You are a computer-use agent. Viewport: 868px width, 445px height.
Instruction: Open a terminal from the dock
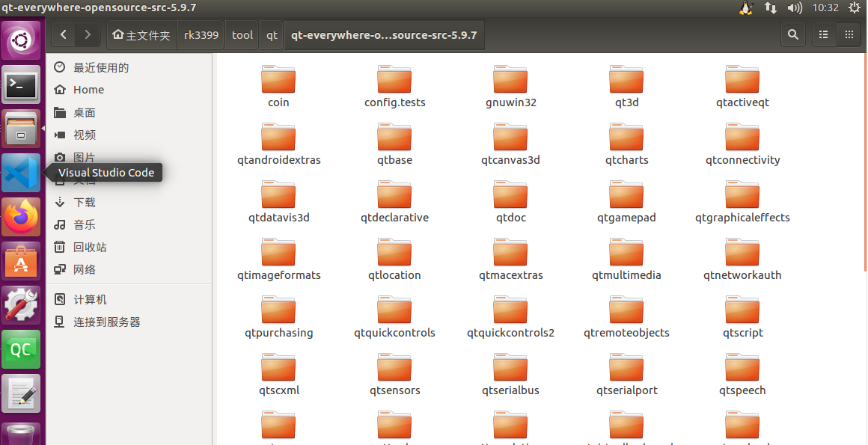[21, 85]
